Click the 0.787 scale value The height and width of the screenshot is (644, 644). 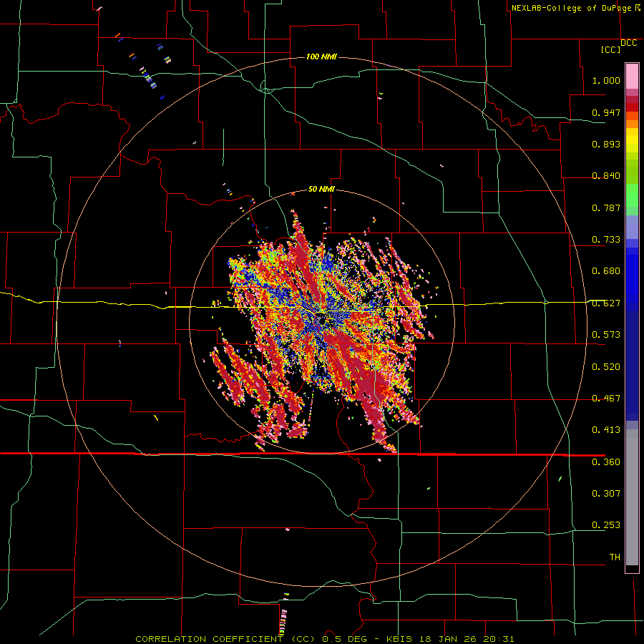pos(606,208)
